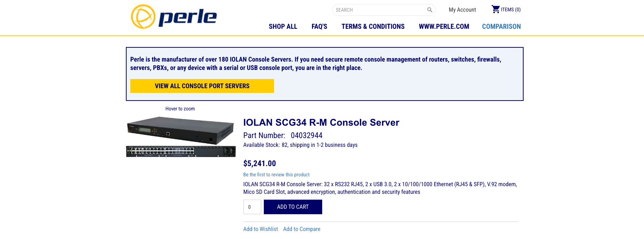Click the console server rear-port panel image
The width and height of the screenshot is (644, 239).
pyautogui.click(x=181, y=151)
